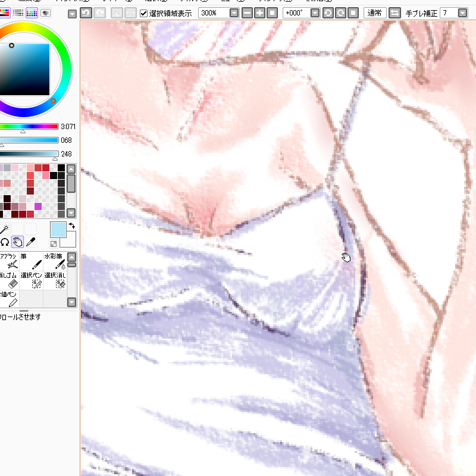Viewport: 476px width, 476px height.
Task: Click the saturation slider showing 068
Action: (x=29, y=140)
